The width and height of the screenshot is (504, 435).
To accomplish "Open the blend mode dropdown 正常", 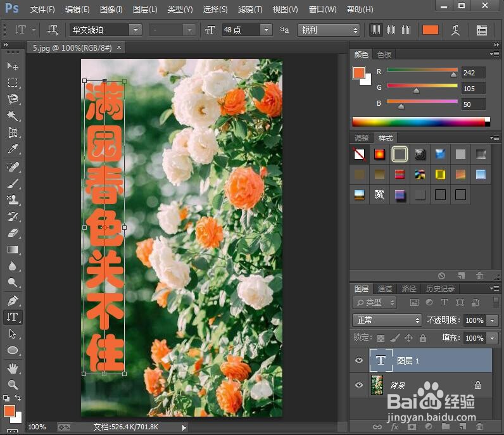I will click(x=387, y=320).
